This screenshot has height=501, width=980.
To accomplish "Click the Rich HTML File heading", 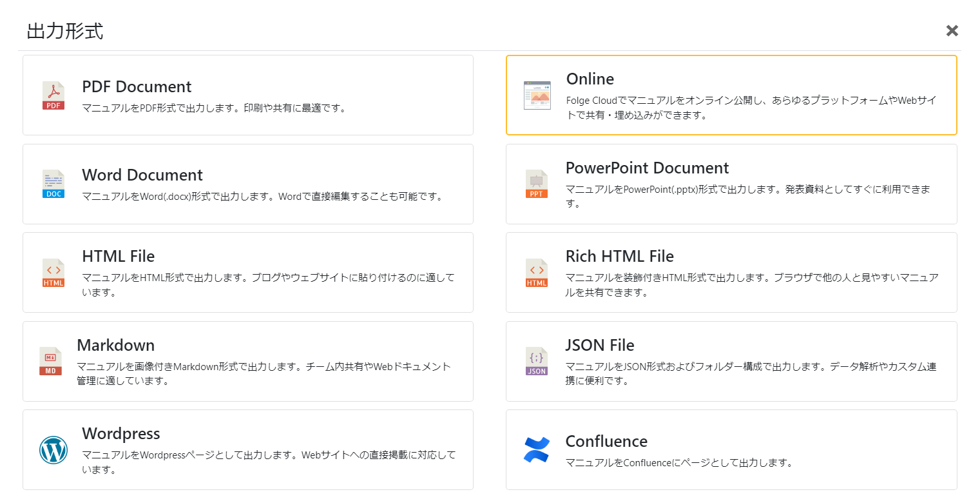I will click(x=619, y=256).
